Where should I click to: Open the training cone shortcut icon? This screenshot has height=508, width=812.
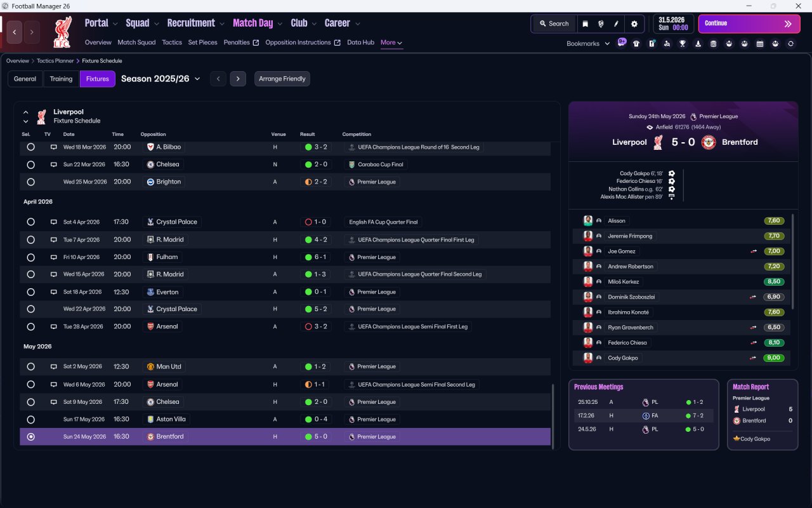pyautogui.click(x=698, y=44)
